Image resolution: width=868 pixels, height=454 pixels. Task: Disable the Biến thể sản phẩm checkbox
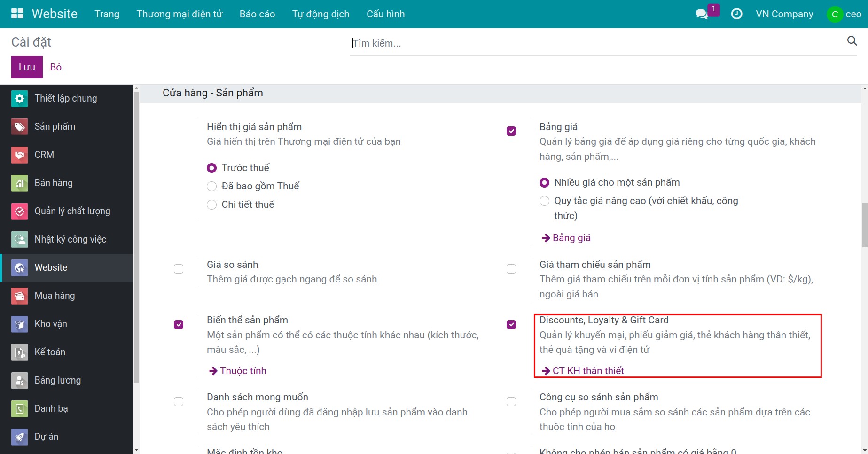(179, 325)
